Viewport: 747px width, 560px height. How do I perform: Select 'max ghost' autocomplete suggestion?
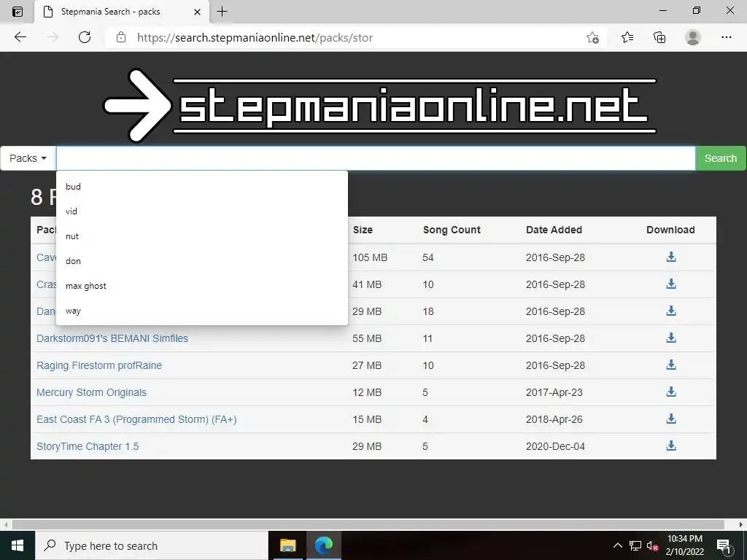click(x=202, y=285)
